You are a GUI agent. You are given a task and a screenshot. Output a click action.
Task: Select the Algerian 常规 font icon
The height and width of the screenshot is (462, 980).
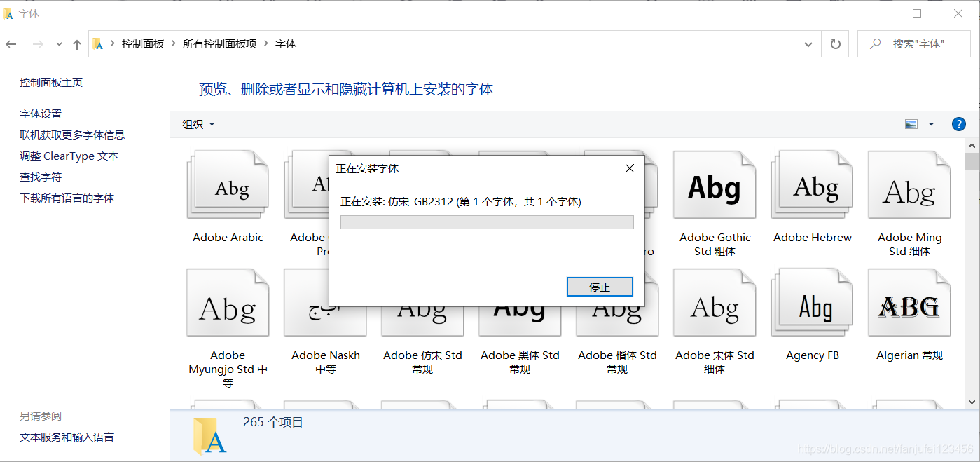tap(909, 303)
